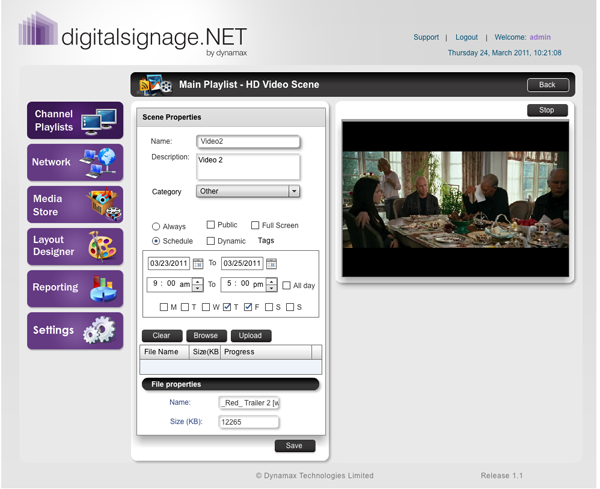
Task: Click the Progress column header
Action: pyautogui.click(x=266, y=352)
